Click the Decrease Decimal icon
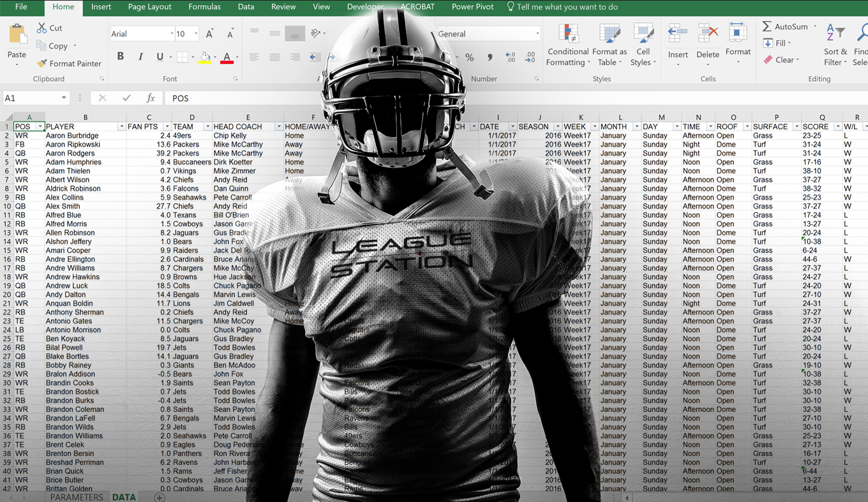868x502 pixels. [x=530, y=57]
